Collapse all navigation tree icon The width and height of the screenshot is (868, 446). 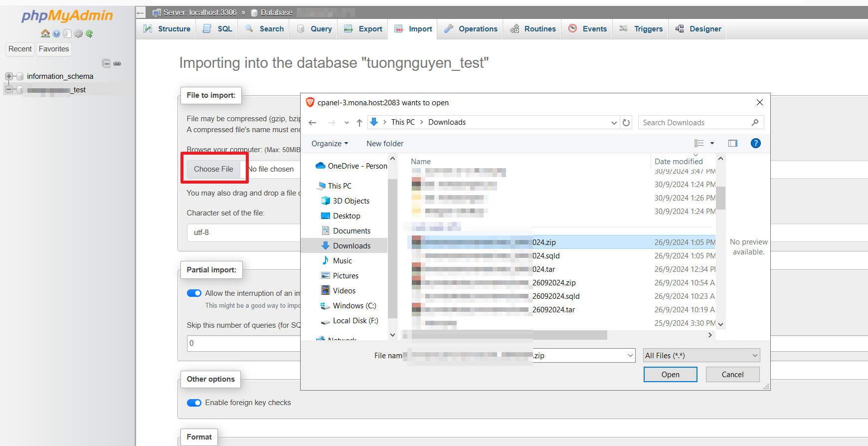coord(106,63)
